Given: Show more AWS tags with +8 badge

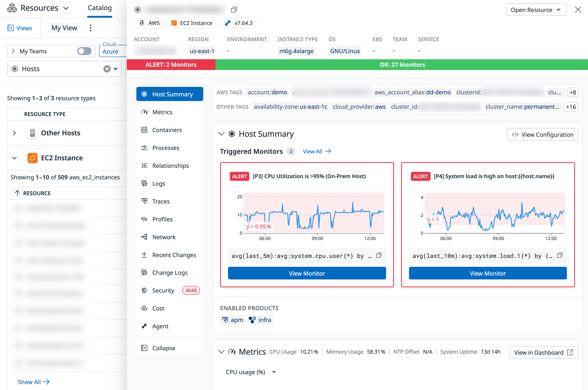Looking at the screenshot, I should click(x=572, y=93).
